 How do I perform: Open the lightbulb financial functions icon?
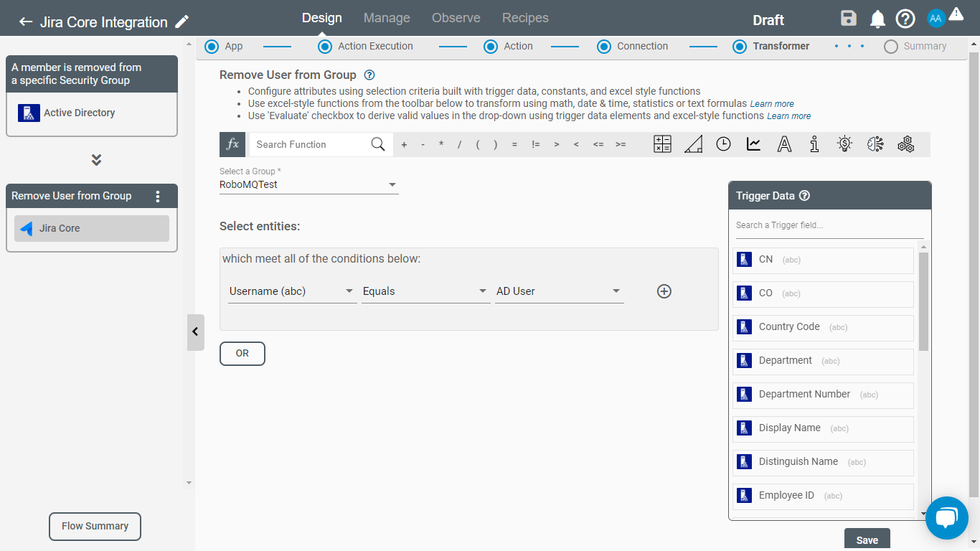(x=845, y=144)
